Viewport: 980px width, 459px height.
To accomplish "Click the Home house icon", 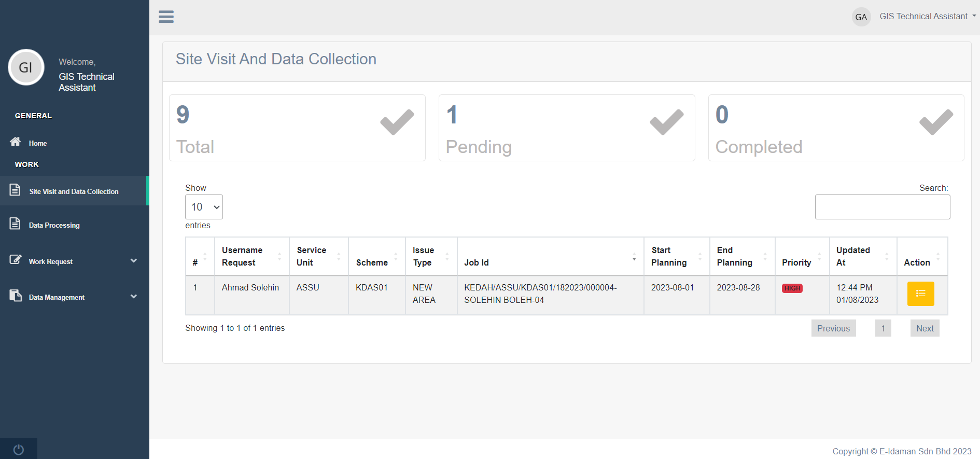I will [x=16, y=142].
